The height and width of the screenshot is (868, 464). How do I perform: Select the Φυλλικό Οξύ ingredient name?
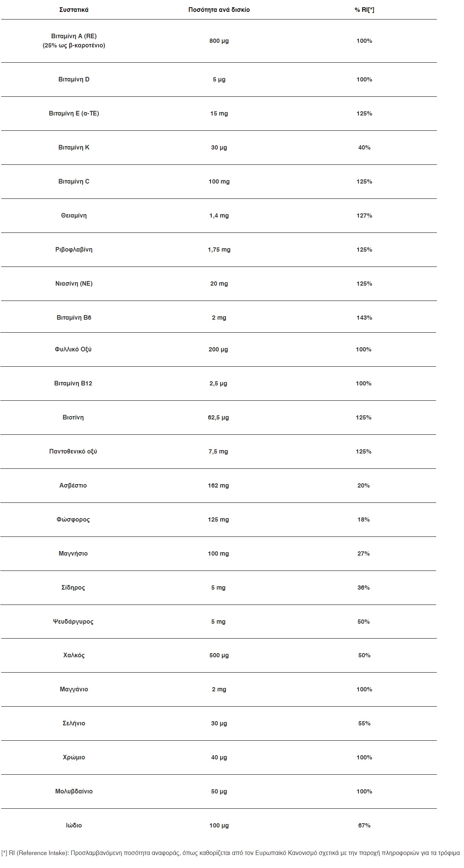[x=73, y=349]
